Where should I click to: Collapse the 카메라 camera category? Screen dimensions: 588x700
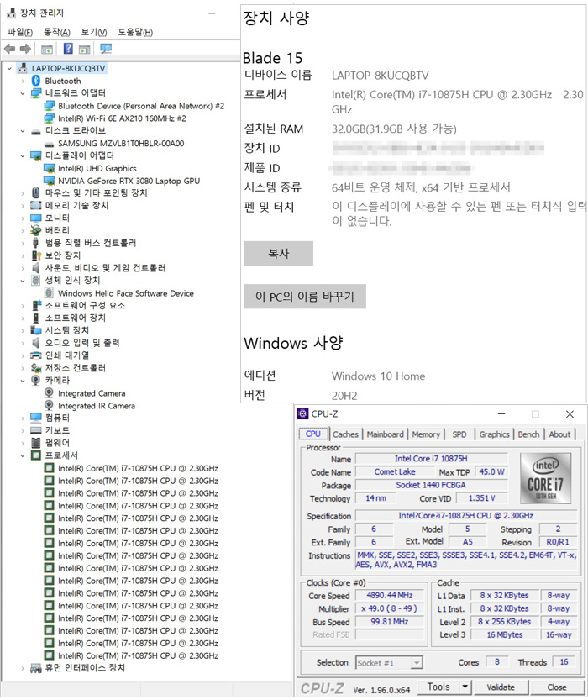click(23, 381)
